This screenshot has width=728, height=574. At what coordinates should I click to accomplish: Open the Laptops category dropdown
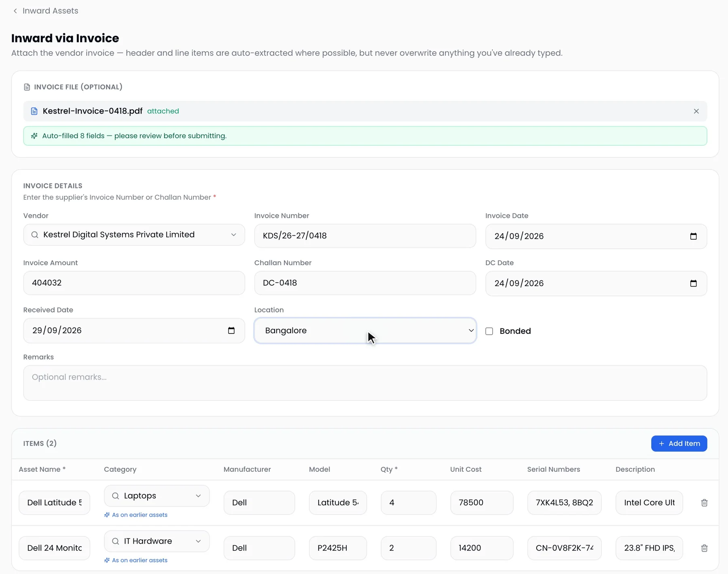click(x=157, y=496)
